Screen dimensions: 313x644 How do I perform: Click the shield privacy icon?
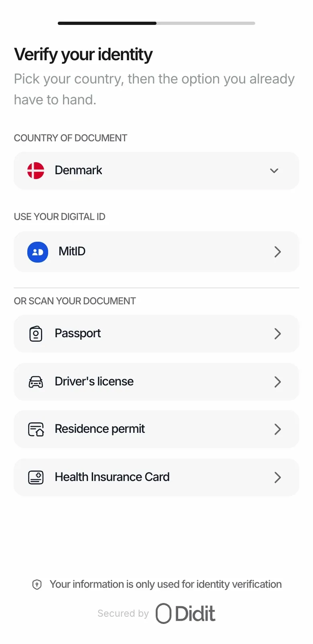click(37, 585)
